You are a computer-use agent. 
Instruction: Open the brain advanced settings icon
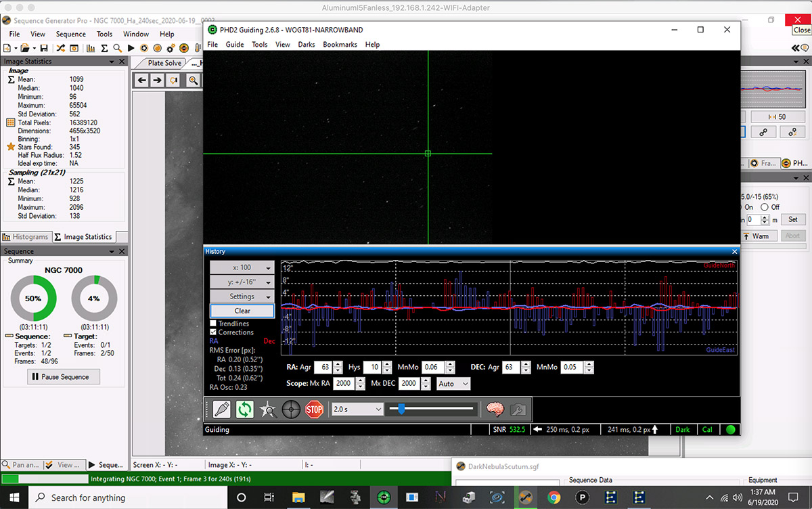(495, 410)
